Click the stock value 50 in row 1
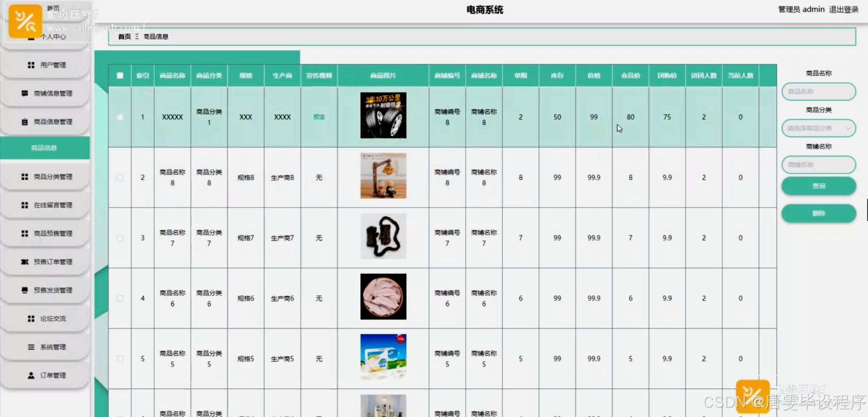This screenshot has height=417, width=868. click(557, 117)
